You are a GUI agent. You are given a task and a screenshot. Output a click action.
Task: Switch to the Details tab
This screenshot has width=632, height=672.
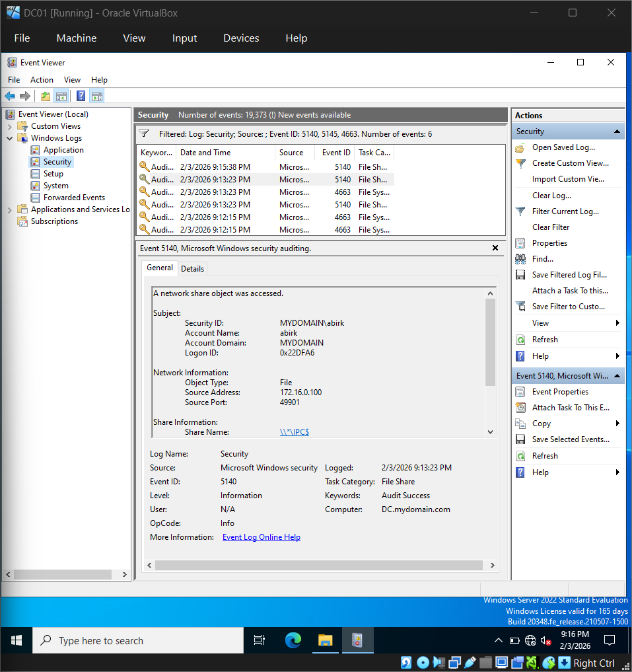pos(192,269)
